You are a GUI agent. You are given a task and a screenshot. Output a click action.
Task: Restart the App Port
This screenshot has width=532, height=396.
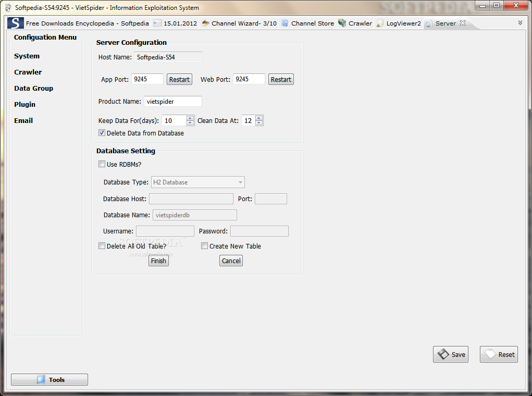point(179,79)
